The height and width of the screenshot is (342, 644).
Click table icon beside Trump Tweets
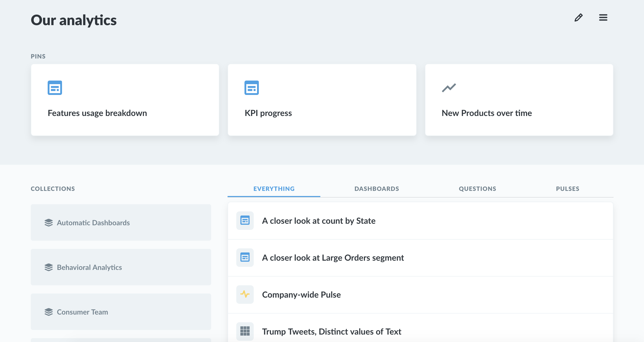(245, 331)
